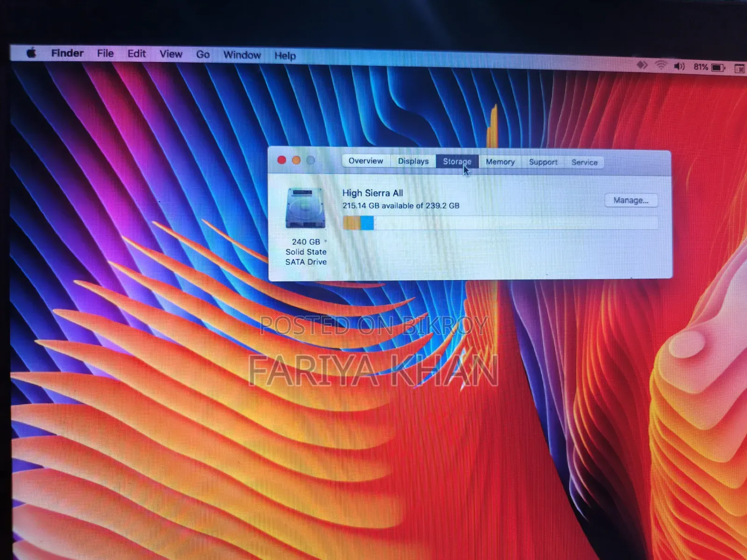Select the Storage tab

point(457,161)
